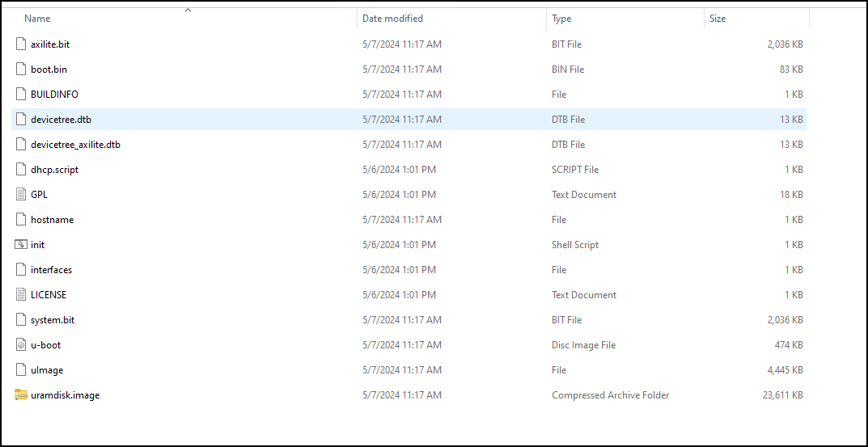Click the sort arrow above the Name header
Viewport: 868px width, 447px height.
pos(188,10)
